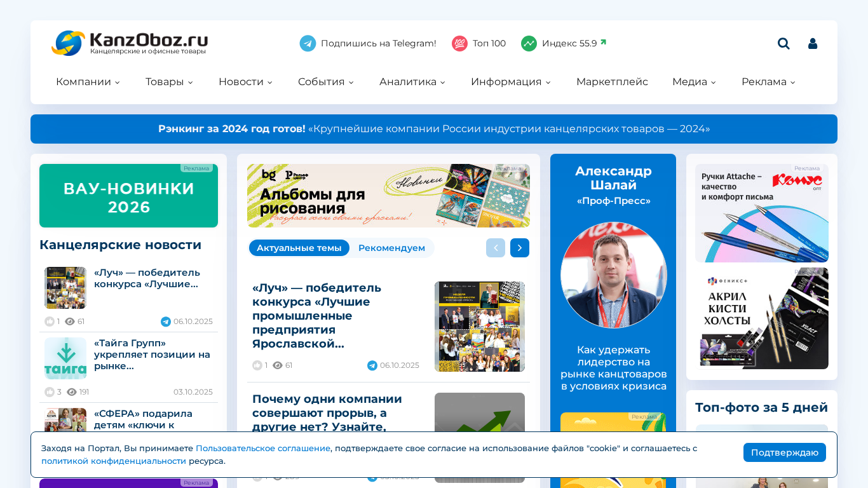Open the Канцелярские новости section heading
This screenshot has height=488, width=868.
(x=121, y=245)
